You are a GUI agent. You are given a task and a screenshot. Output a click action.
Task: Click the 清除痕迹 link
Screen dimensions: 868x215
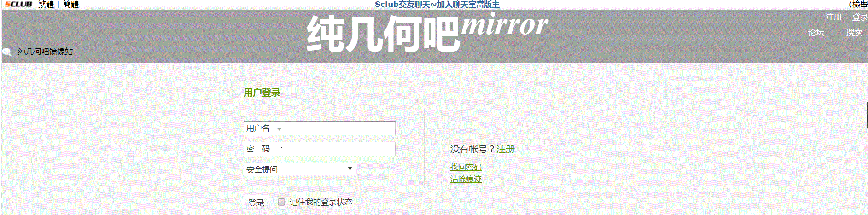click(466, 179)
